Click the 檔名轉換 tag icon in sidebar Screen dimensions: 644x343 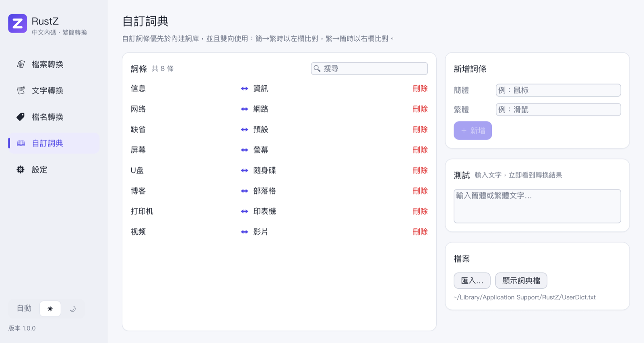(21, 117)
